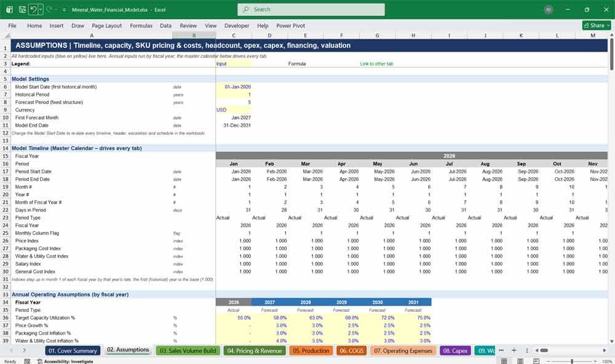
Task: Click the vertical scrollbar down arrow
Action: pos(611,342)
